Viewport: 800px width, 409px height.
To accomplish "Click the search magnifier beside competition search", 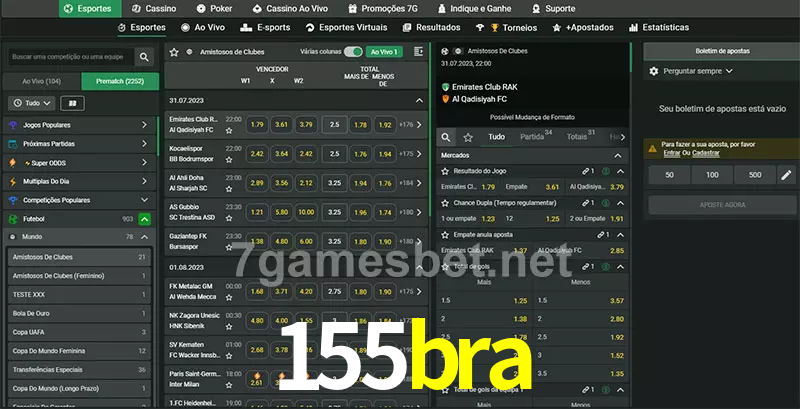I will 144,57.
